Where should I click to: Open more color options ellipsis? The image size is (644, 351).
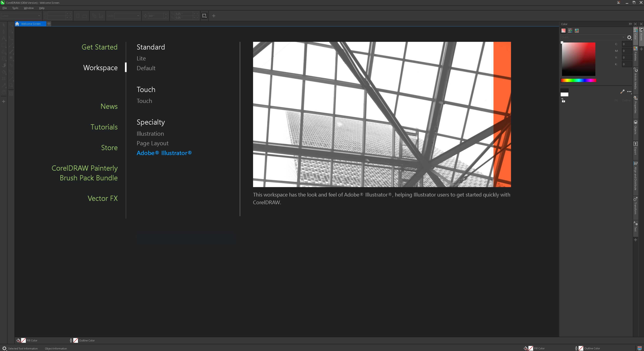pos(629,92)
